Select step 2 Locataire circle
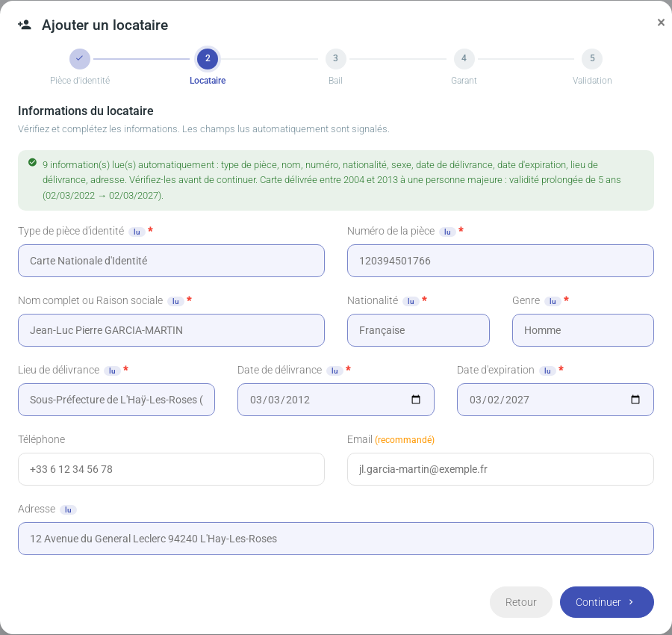This screenshot has height=635, width=672. pos(208,58)
